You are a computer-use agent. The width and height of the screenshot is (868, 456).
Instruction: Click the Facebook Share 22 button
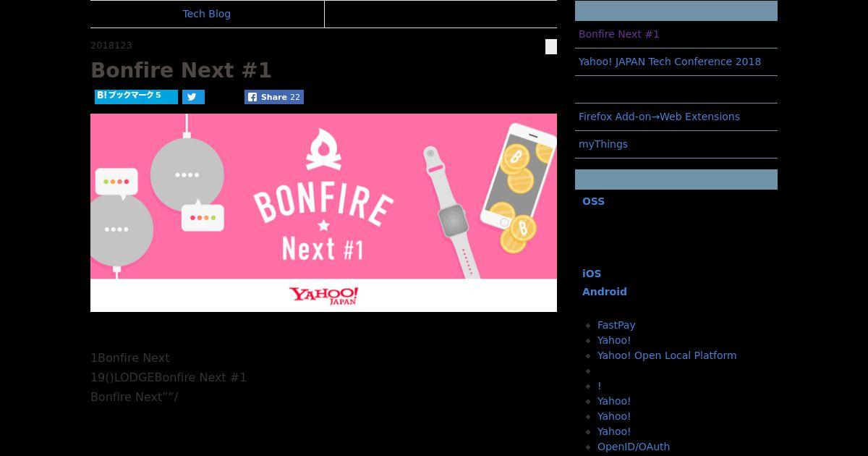(x=274, y=97)
